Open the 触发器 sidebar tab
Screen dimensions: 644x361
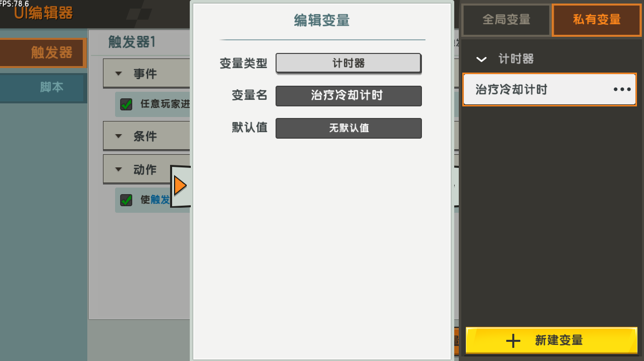tap(43, 53)
